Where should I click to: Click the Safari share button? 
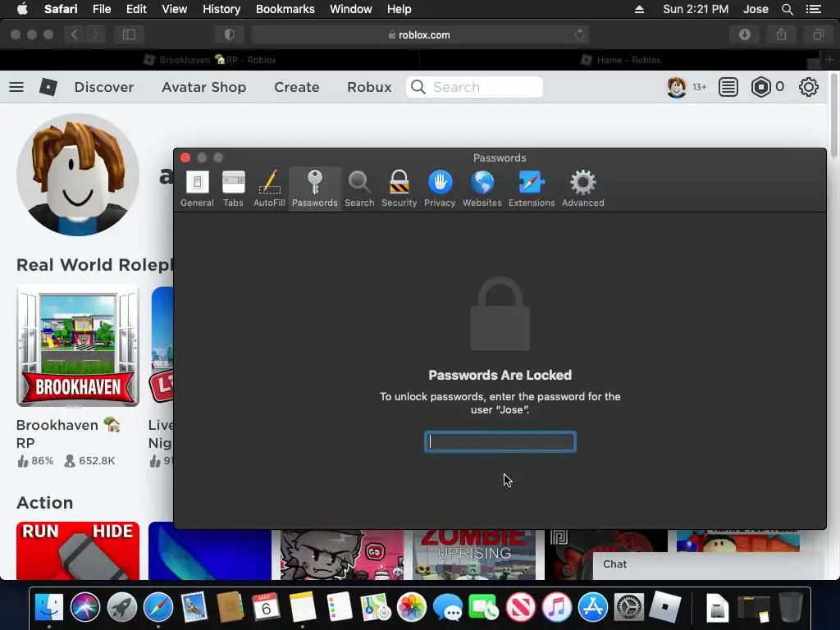(x=782, y=34)
